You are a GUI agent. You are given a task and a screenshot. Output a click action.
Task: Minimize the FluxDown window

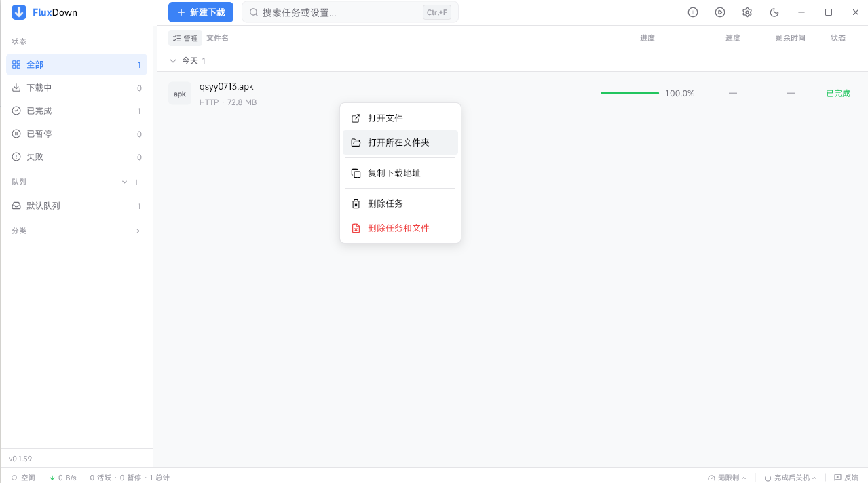click(x=801, y=12)
